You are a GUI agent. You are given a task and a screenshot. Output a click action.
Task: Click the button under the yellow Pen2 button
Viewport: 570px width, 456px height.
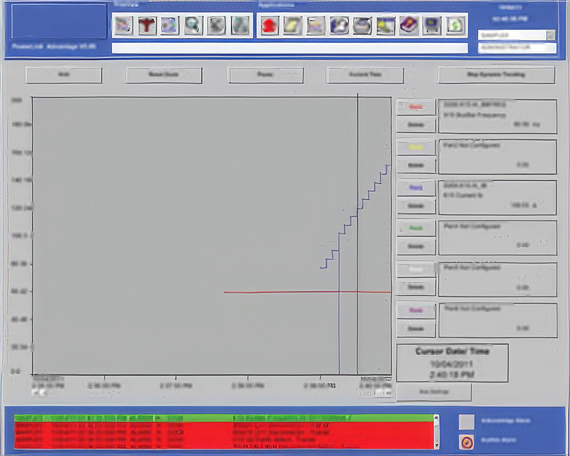tap(416, 165)
